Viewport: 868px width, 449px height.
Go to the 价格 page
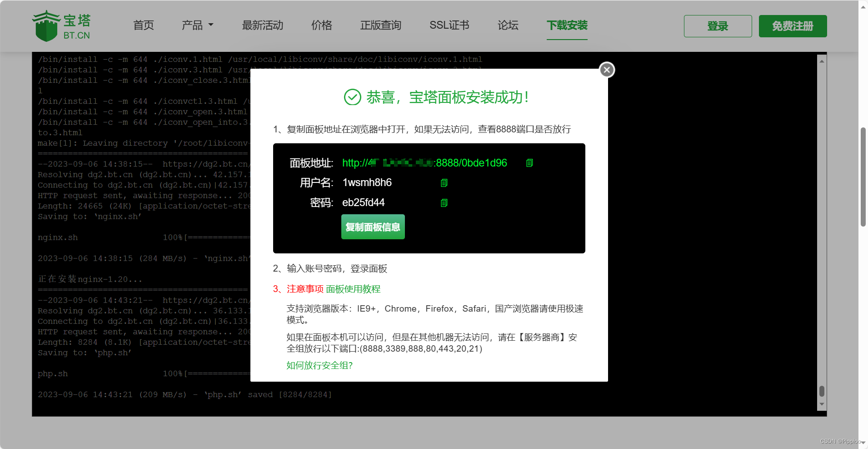(321, 25)
